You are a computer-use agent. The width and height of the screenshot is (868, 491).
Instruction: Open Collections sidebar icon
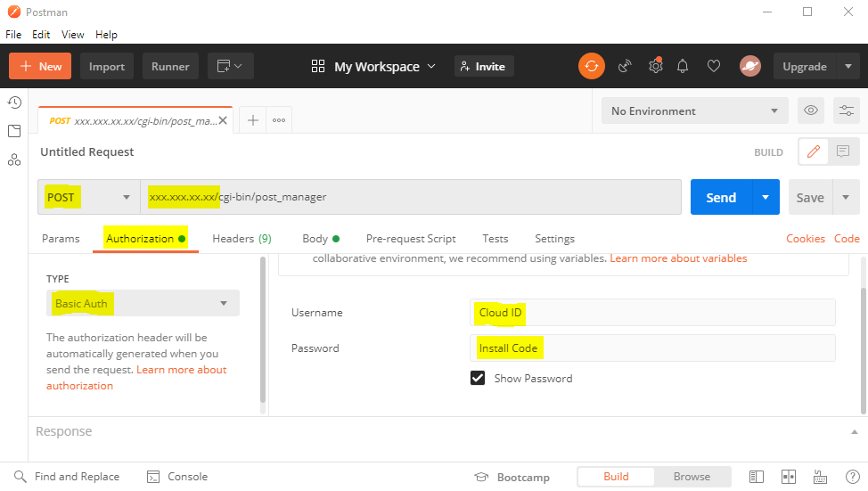(14, 131)
